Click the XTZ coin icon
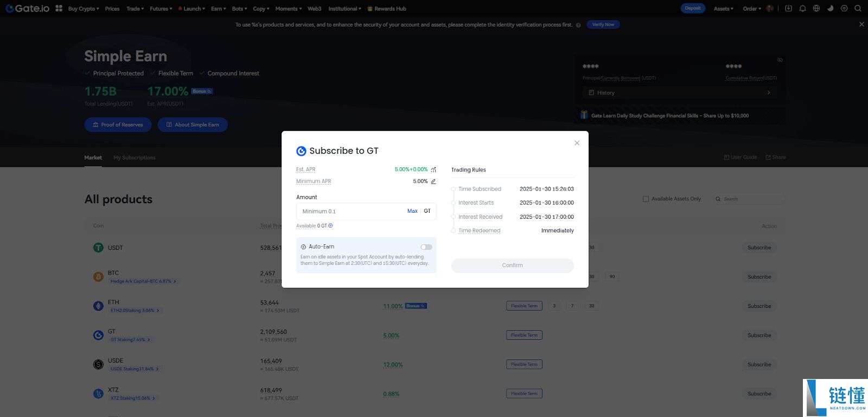 (x=98, y=394)
